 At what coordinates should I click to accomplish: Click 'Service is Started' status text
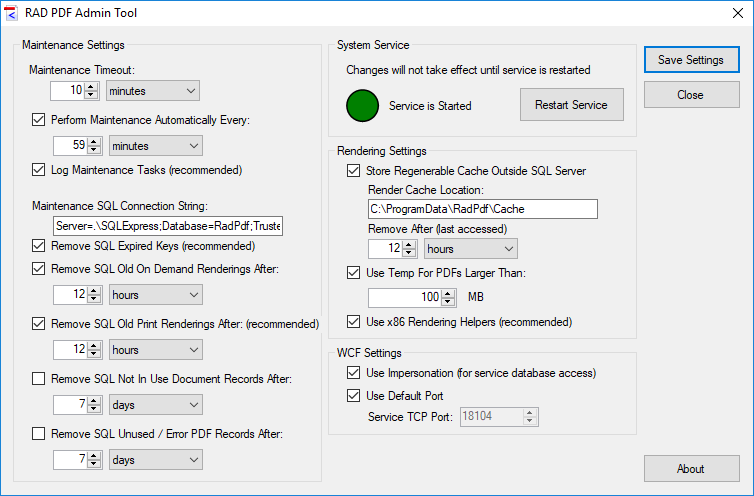[x=430, y=106]
